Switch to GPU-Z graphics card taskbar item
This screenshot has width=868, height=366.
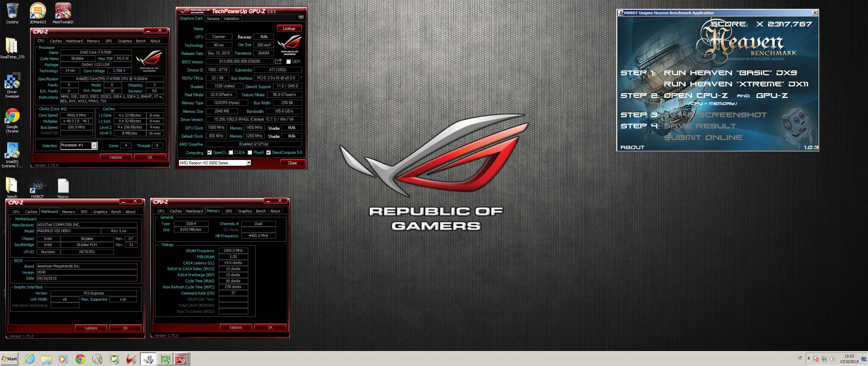[x=165, y=359]
